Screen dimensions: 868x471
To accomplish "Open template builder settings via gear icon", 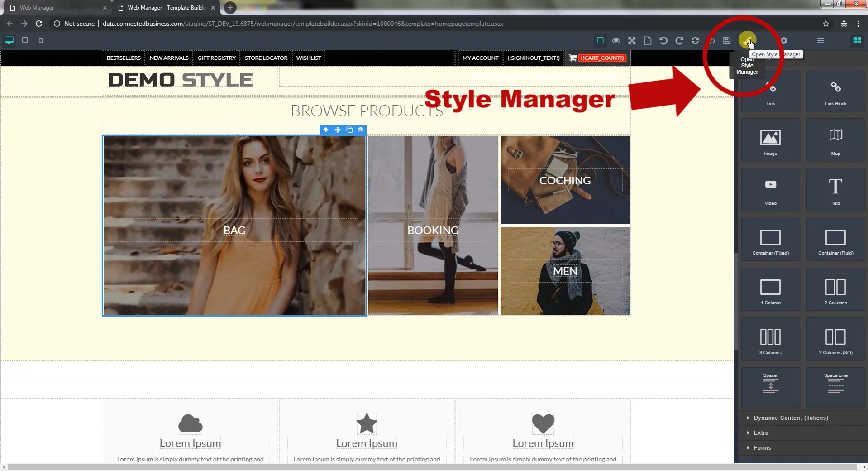I will 785,40.
